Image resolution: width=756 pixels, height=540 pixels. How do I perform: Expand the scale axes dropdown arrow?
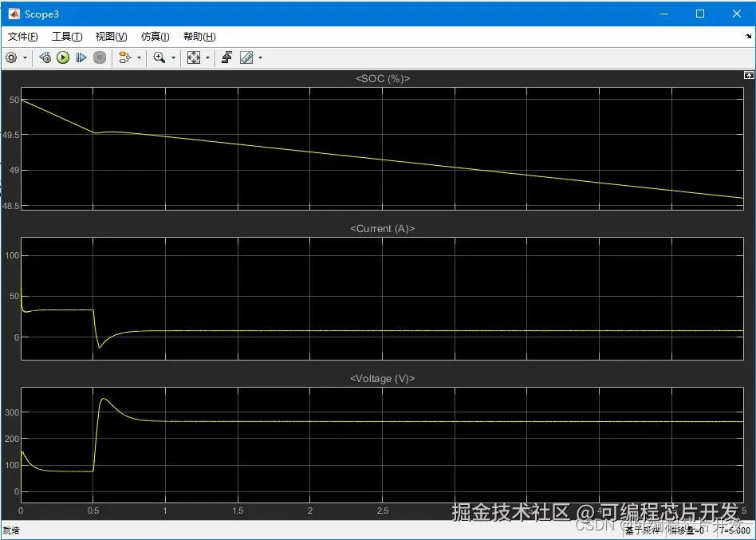tap(208, 58)
